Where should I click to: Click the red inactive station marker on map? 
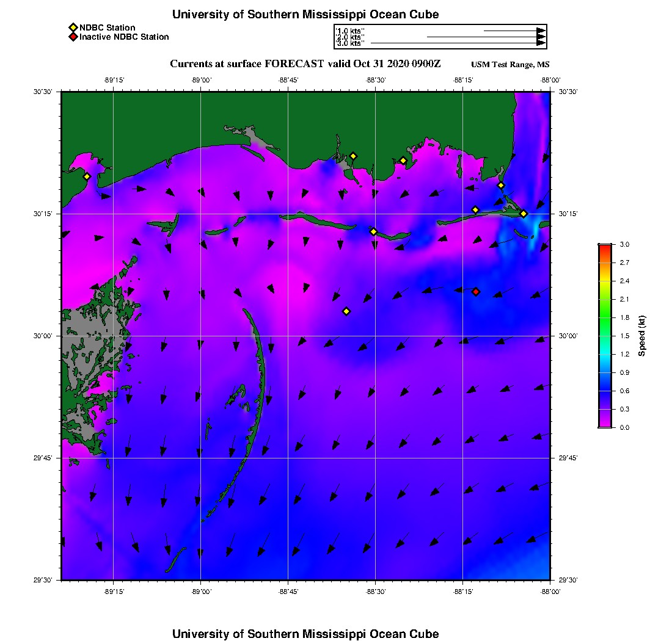[x=476, y=292]
